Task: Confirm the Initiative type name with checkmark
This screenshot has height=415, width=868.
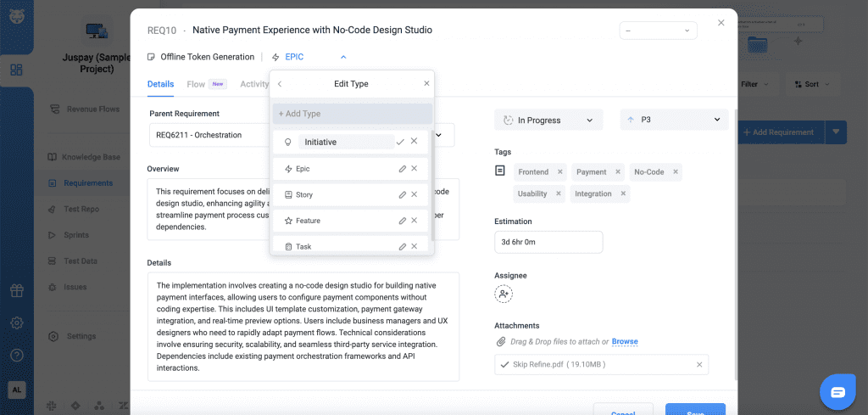Action: tap(400, 142)
